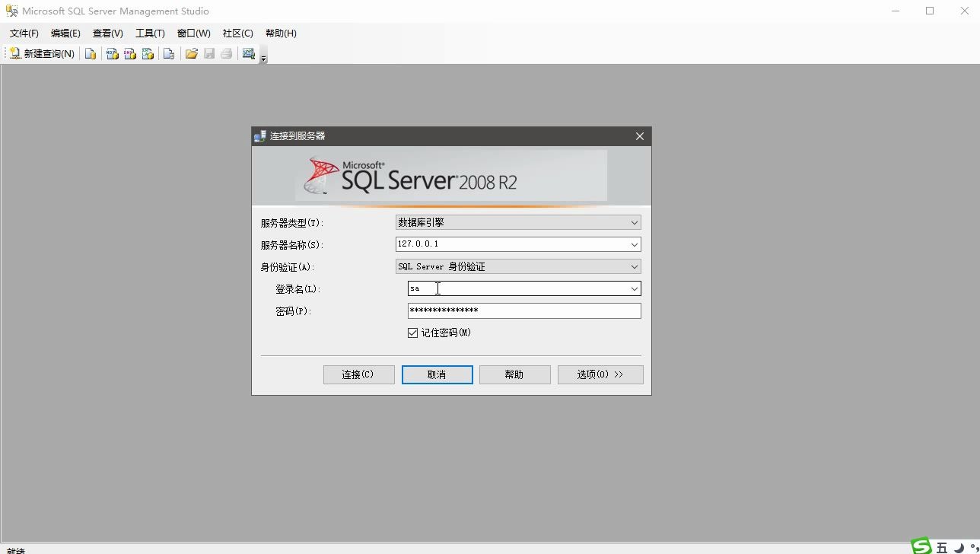Click the 新建查询 toolbar button
The height and width of the screenshot is (554, 980).
tap(42, 53)
